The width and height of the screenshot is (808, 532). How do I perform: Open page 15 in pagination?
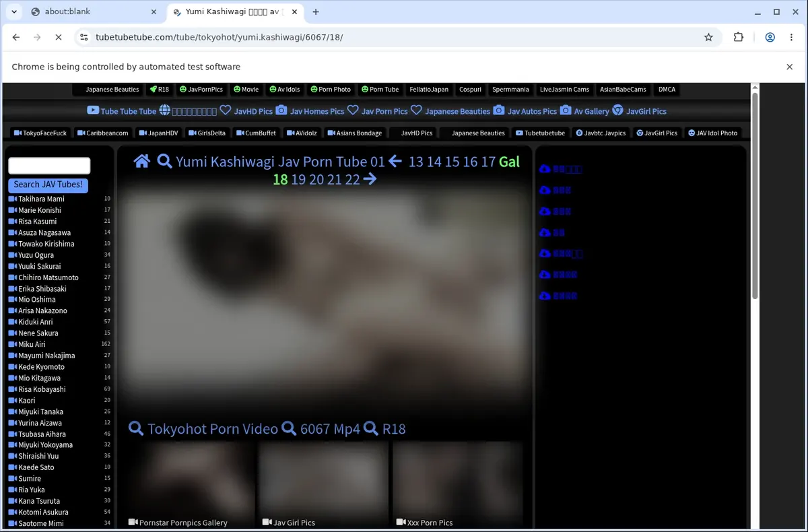coord(452,162)
